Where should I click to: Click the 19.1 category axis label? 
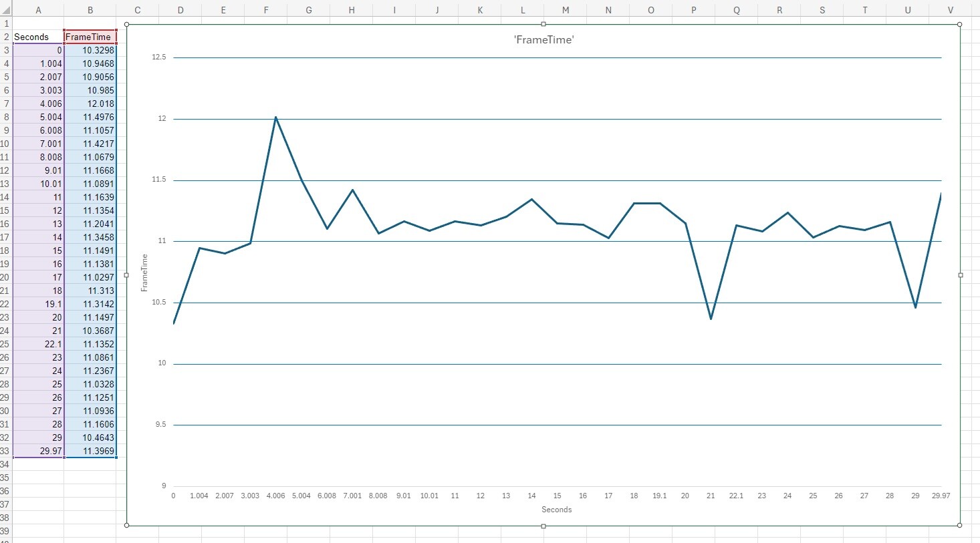[659, 496]
